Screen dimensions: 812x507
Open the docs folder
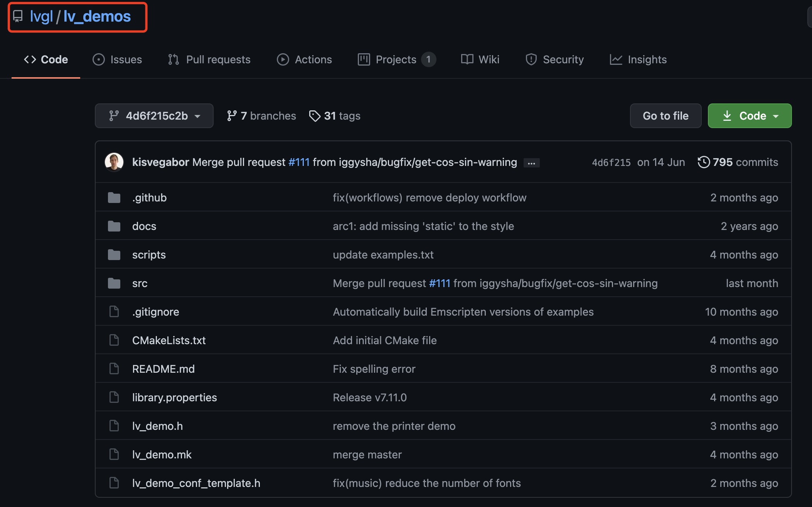[144, 226]
